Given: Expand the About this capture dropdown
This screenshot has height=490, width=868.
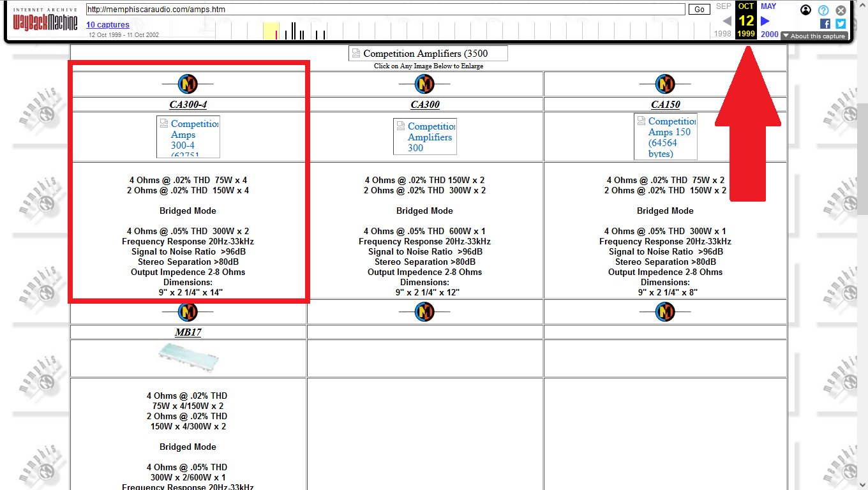Looking at the screenshot, I should tap(814, 36).
